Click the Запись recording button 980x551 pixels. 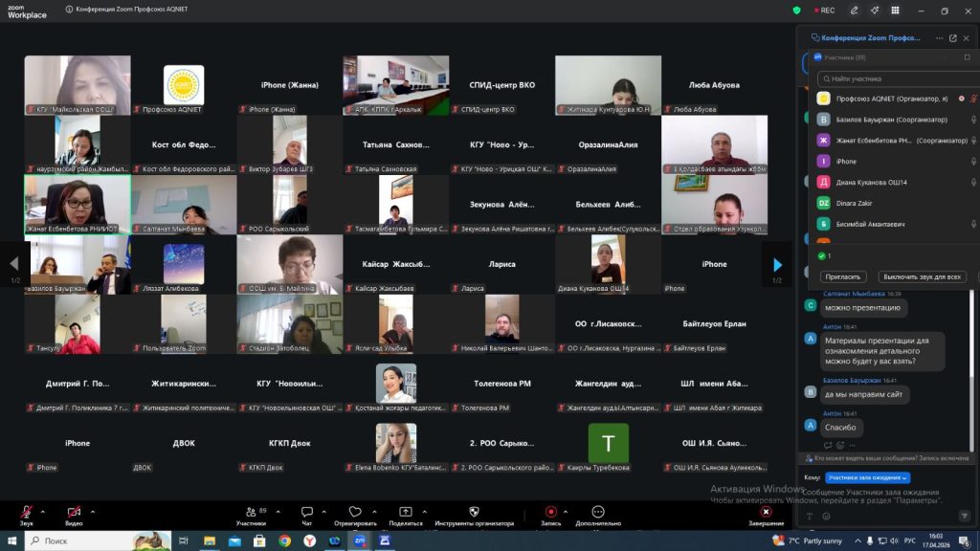pos(550,513)
